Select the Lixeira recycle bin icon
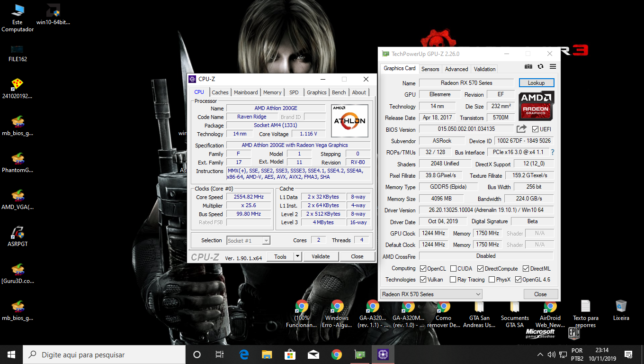Image resolution: width=644 pixels, height=364 pixels. 621,310
